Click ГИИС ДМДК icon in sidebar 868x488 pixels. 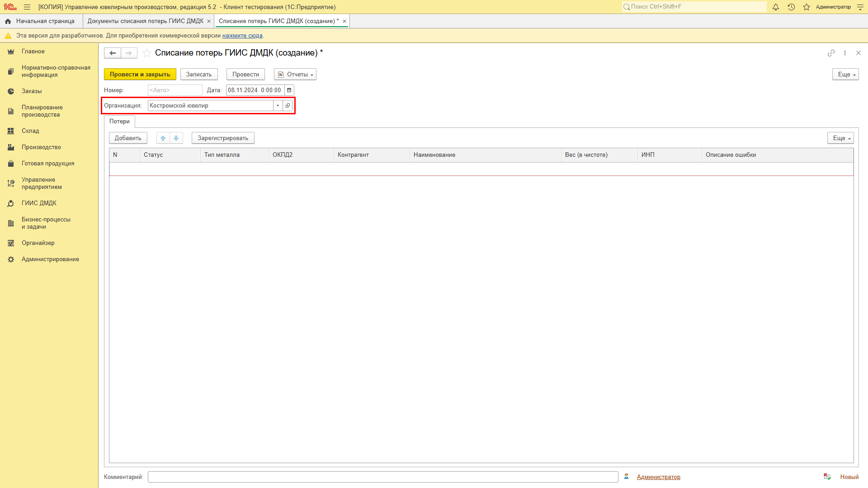coord(11,203)
